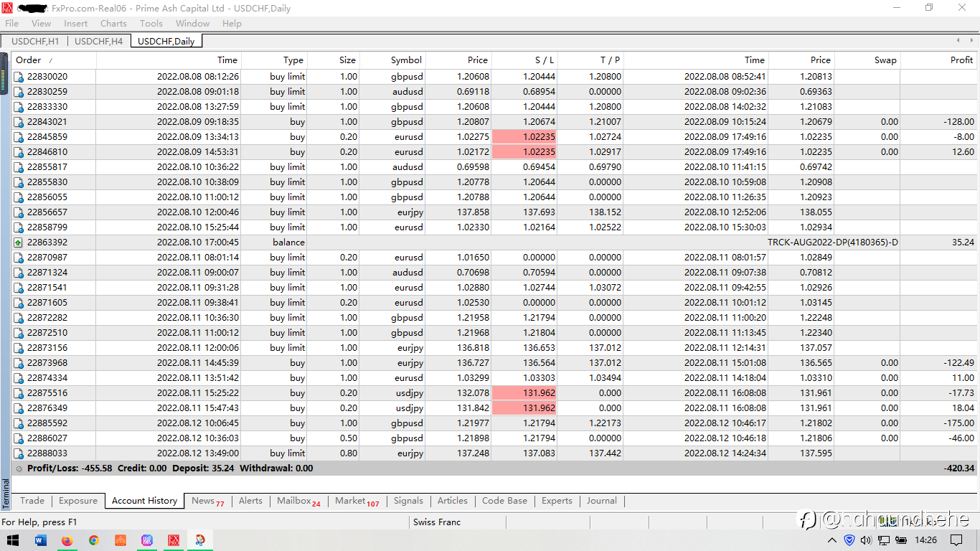Image resolution: width=980 pixels, height=551 pixels.
Task: Open the Alerts tab
Action: pyautogui.click(x=250, y=501)
